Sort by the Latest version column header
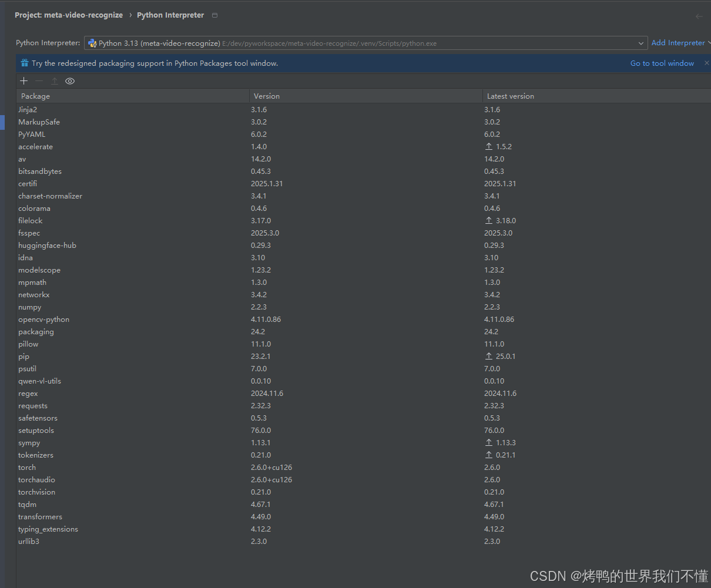711x588 pixels. coord(596,96)
